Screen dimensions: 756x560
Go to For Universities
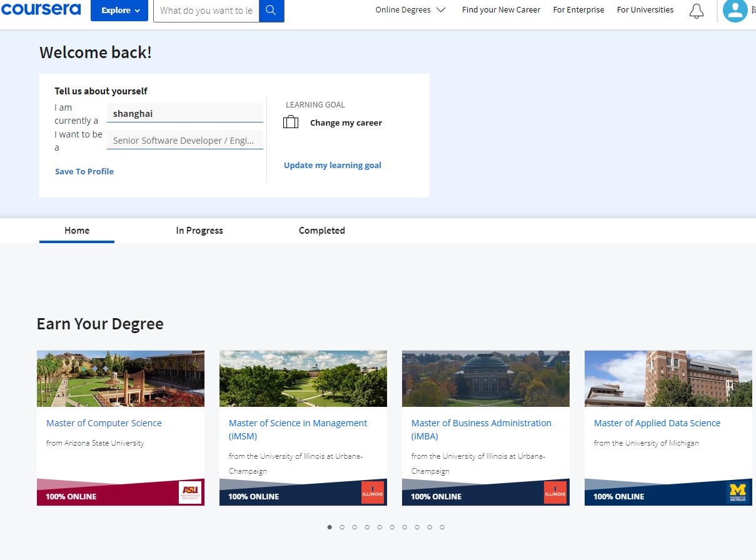click(645, 10)
